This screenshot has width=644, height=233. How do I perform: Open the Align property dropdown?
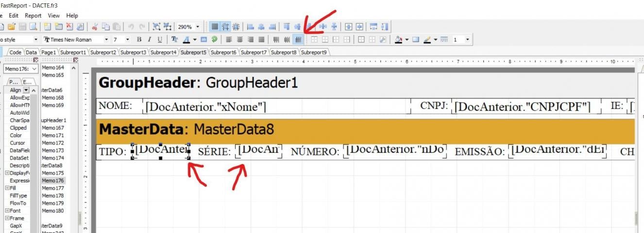coord(26,90)
